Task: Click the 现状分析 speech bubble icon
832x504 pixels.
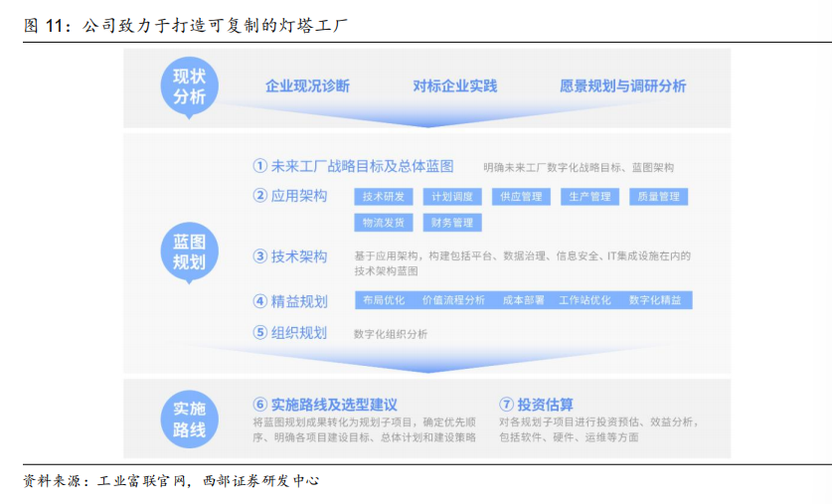Action: pos(189,87)
